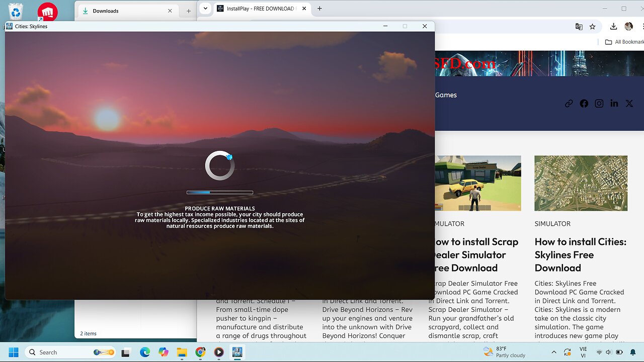Switch to Google Chrome in the taskbar
The height and width of the screenshot is (362, 644).
[200, 352]
